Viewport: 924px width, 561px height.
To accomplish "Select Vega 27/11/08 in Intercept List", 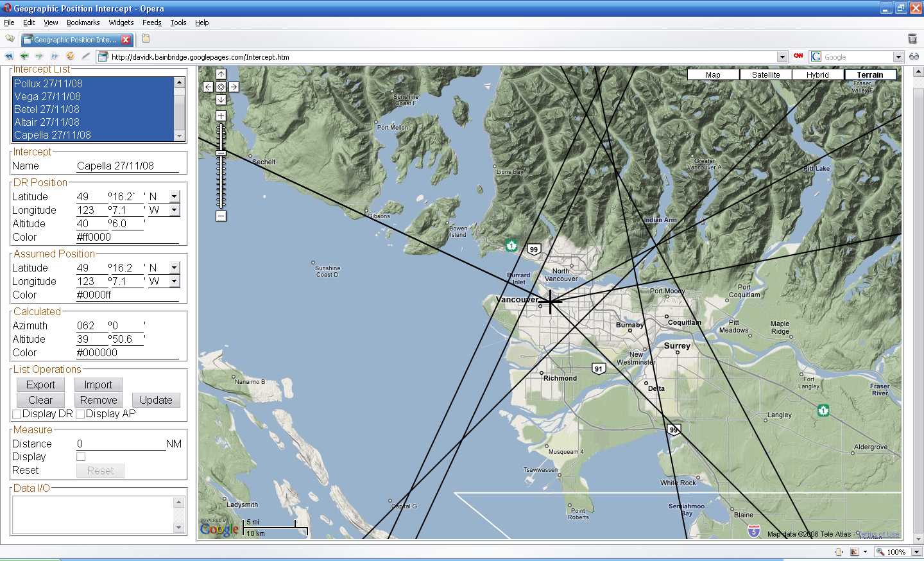I will point(47,96).
